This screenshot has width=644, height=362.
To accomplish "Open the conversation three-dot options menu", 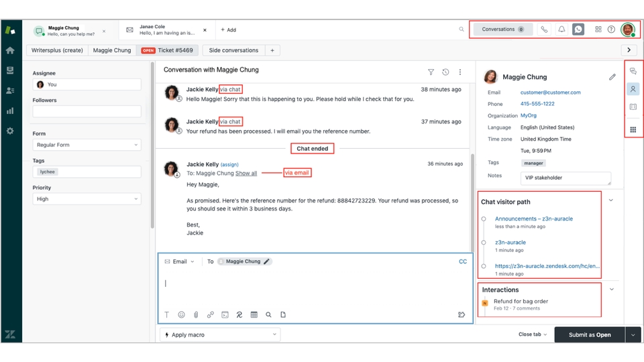I will pos(460,72).
